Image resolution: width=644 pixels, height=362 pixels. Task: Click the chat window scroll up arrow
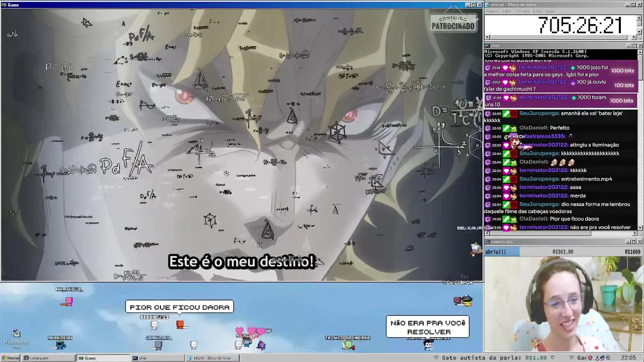(x=640, y=52)
